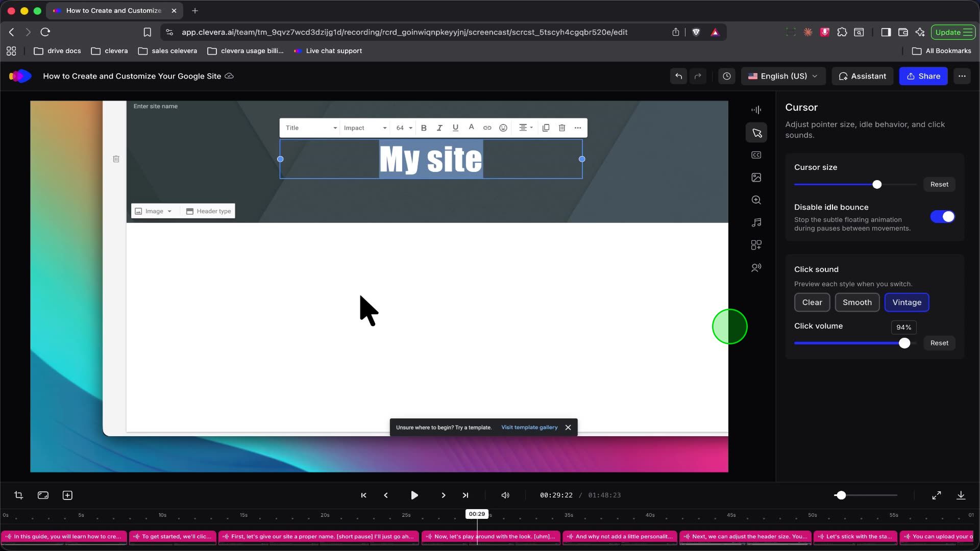Click the download icon
Screen dimensions: 980x551
click(961, 495)
